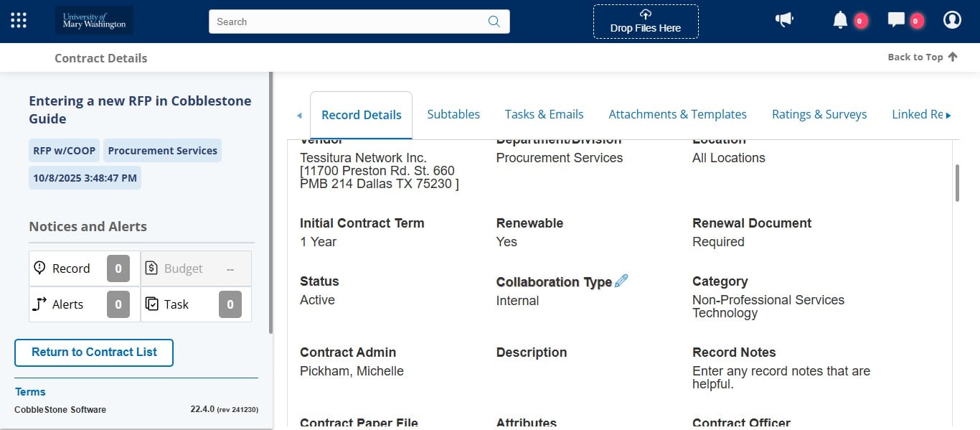
Task: Open the user profile account icon
Action: (x=952, y=19)
